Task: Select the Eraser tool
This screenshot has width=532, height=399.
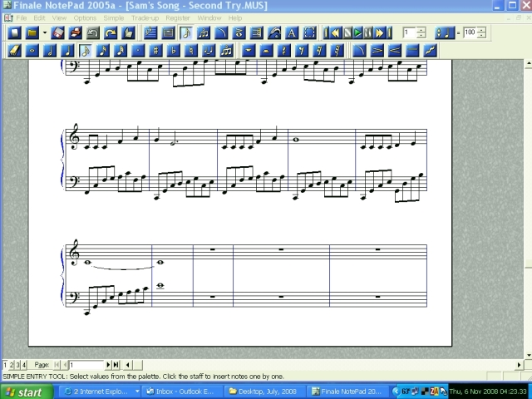Action: (14, 51)
